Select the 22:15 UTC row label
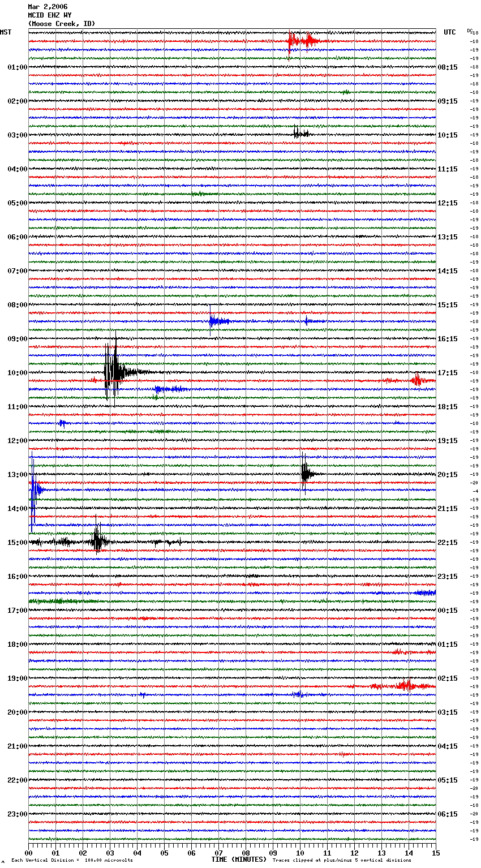481x868 pixels. point(448,543)
